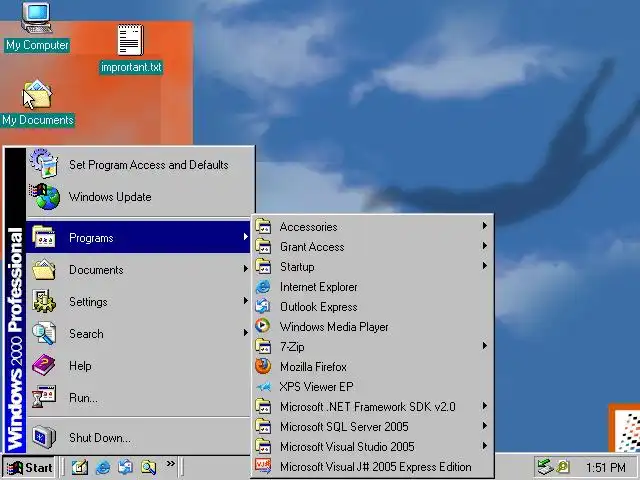
Task: Select Set Program Access and Defaults entry
Action: (x=138, y=165)
